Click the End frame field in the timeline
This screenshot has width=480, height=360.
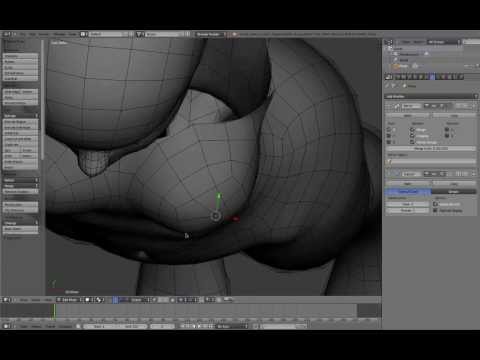[x=131, y=326]
